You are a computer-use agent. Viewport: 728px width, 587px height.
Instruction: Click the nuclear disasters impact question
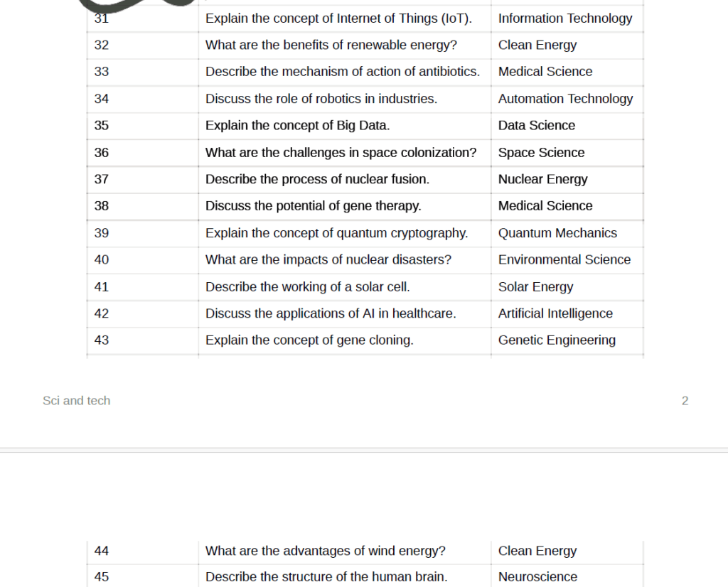coord(328,260)
